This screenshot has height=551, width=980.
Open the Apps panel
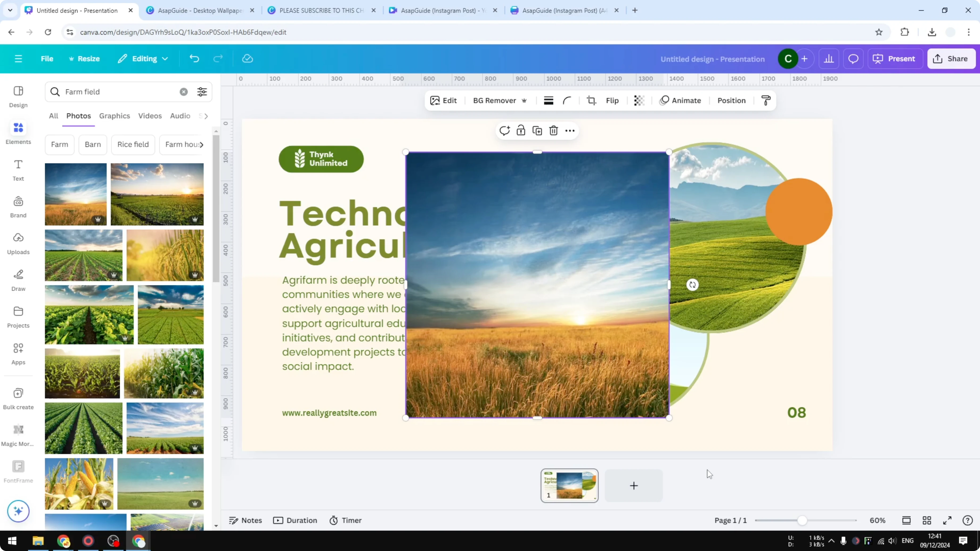coord(18,353)
